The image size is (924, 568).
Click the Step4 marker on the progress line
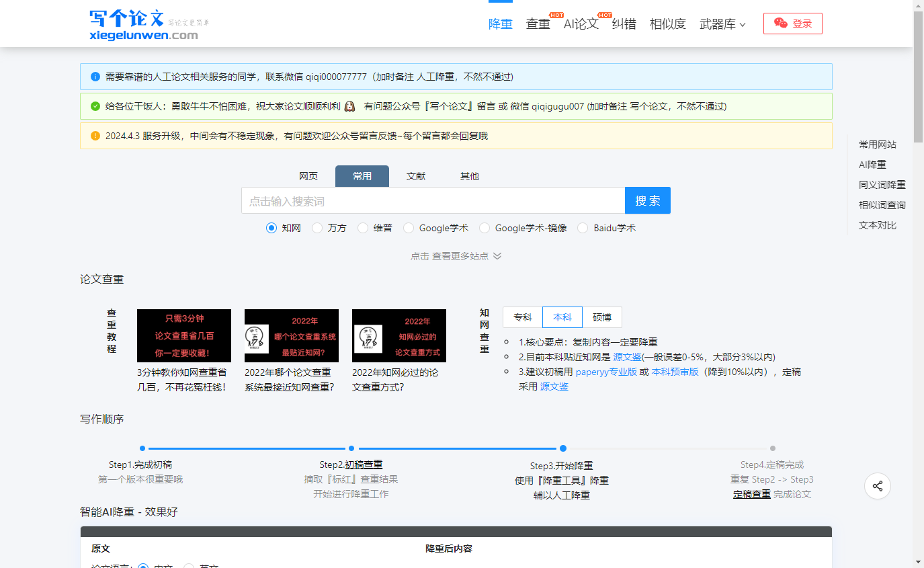click(773, 448)
